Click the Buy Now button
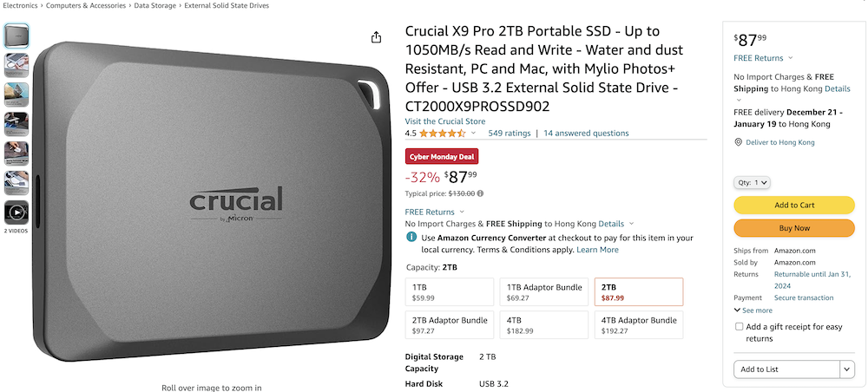Image resolution: width=868 pixels, height=392 pixels. point(794,228)
